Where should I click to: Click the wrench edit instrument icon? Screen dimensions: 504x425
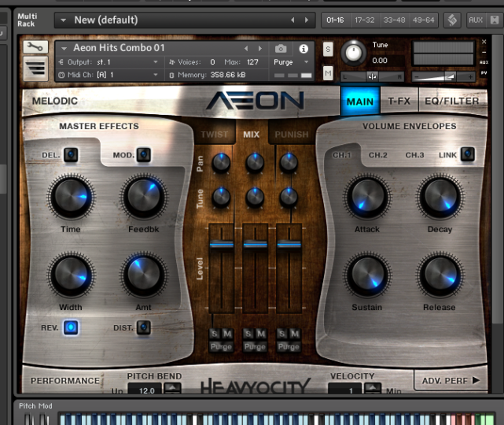coord(35,48)
